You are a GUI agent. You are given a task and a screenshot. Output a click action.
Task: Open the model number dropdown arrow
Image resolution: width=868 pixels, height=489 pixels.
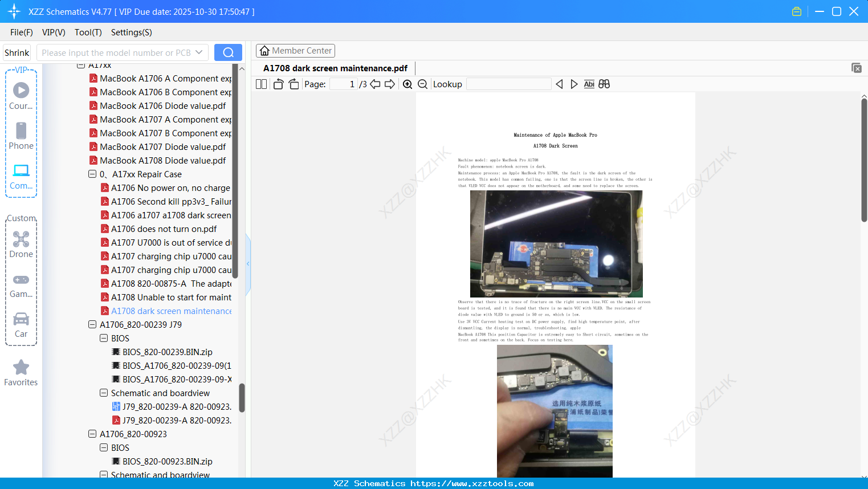pos(199,52)
